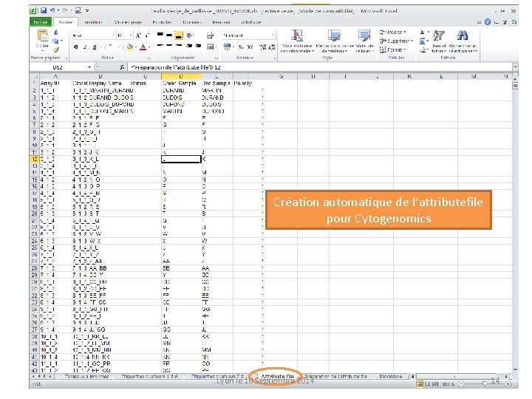Image resolution: width=532 pixels, height=399 pixels.
Task: Switch to the Données ribbon tab
Action: [192, 22]
